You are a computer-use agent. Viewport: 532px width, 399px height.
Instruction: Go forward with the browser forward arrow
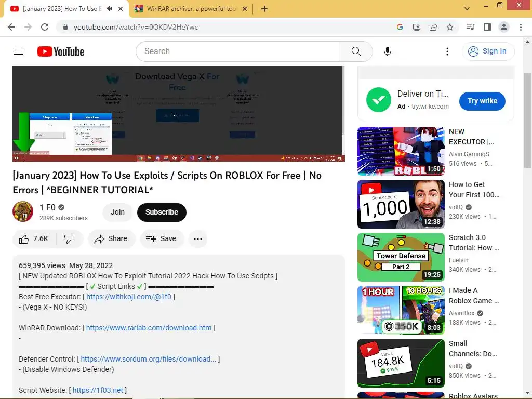pos(28,27)
